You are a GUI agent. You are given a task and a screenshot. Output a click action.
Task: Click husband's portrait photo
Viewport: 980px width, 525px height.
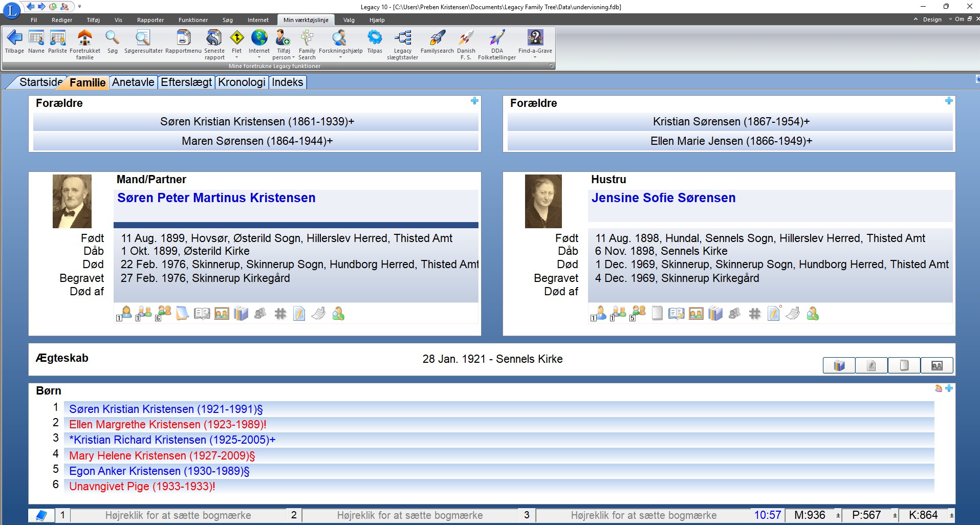pyautogui.click(x=72, y=201)
